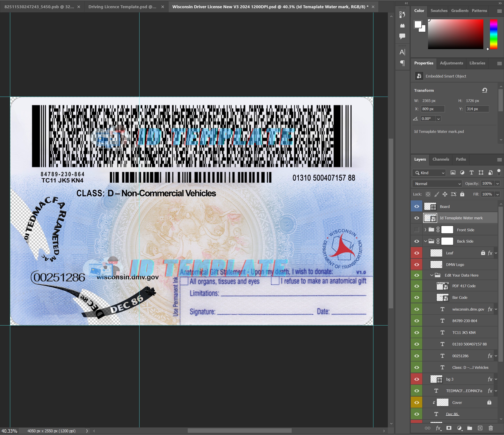The height and width of the screenshot is (435, 504).
Task: Hide the Cover layer
Action: (x=416, y=403)
